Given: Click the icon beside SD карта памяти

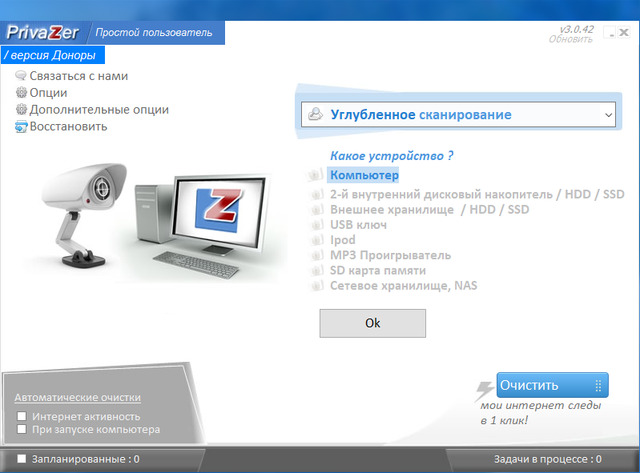Looking at the screenshot, I should click(x=317, y=271).
